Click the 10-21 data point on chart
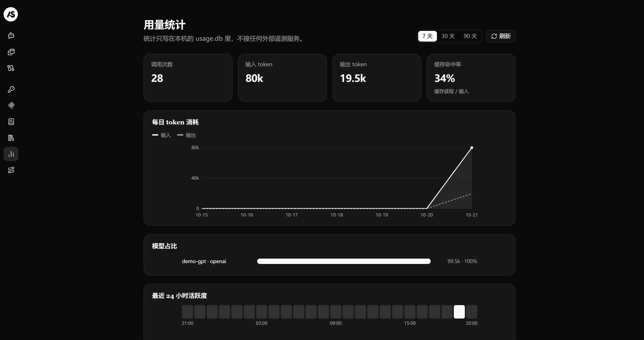 tap(472, 148)
